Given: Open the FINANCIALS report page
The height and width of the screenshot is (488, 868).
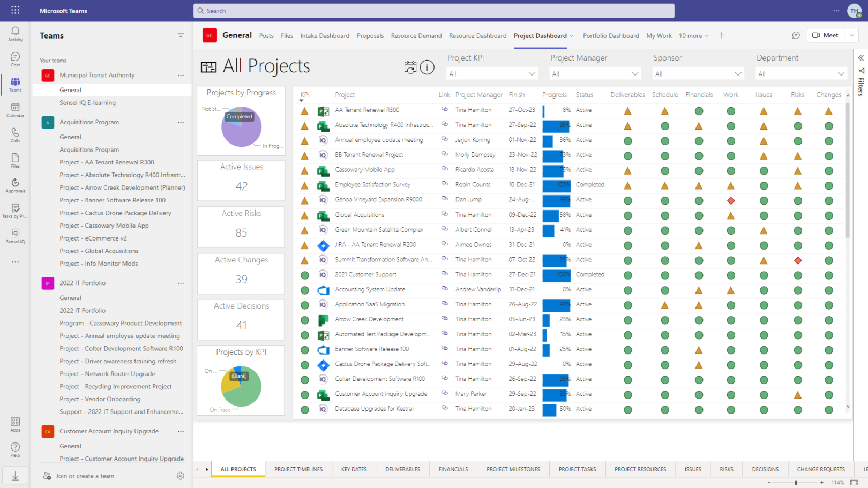Looking at the screenshot, I should 453,469.
